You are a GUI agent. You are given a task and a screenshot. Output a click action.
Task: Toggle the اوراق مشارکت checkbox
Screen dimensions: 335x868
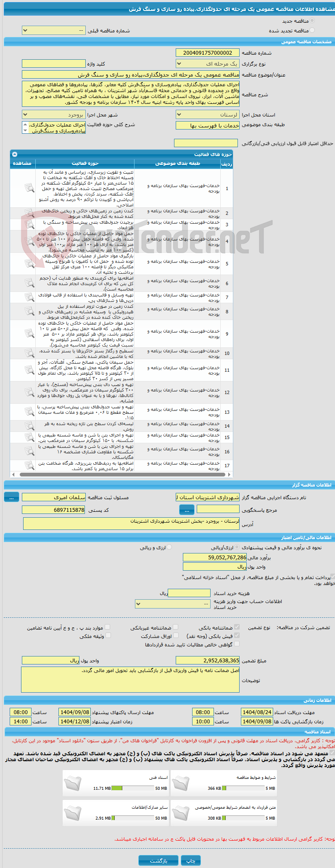coord(176,635)
